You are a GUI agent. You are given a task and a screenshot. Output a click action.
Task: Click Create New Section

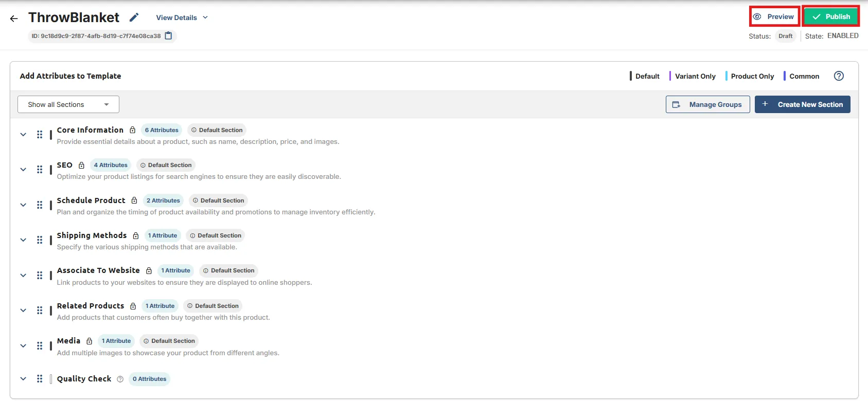pos(803,104)
